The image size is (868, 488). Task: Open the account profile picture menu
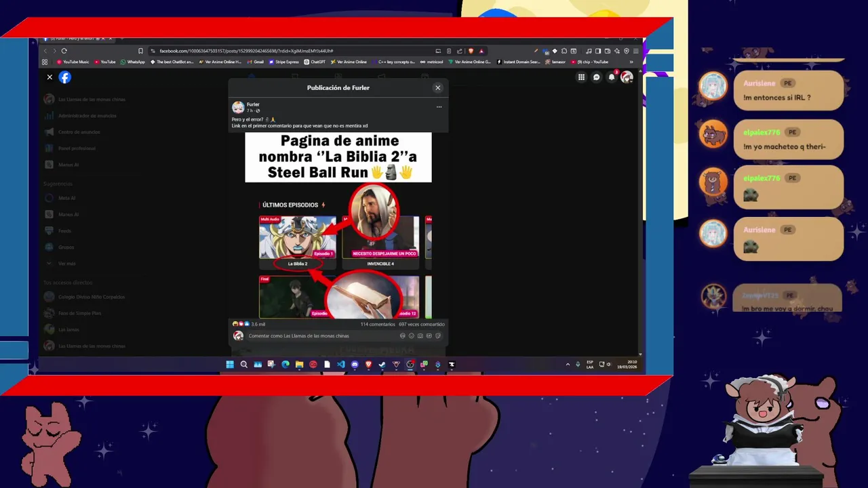coord(627,77)
